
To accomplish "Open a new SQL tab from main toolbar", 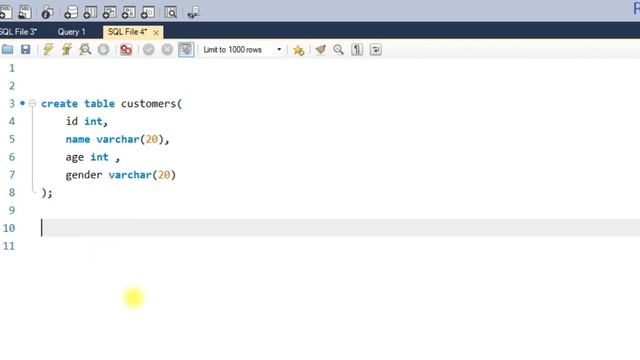I will point(5,12).
